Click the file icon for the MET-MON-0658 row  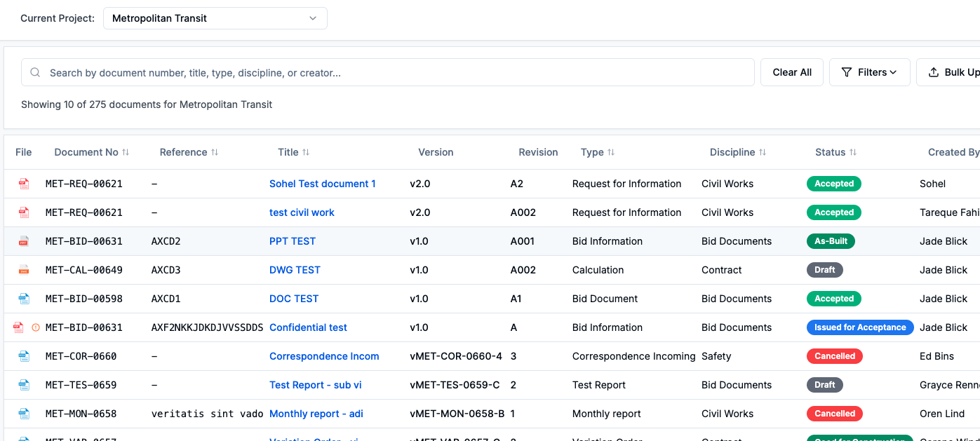[24, 414]
